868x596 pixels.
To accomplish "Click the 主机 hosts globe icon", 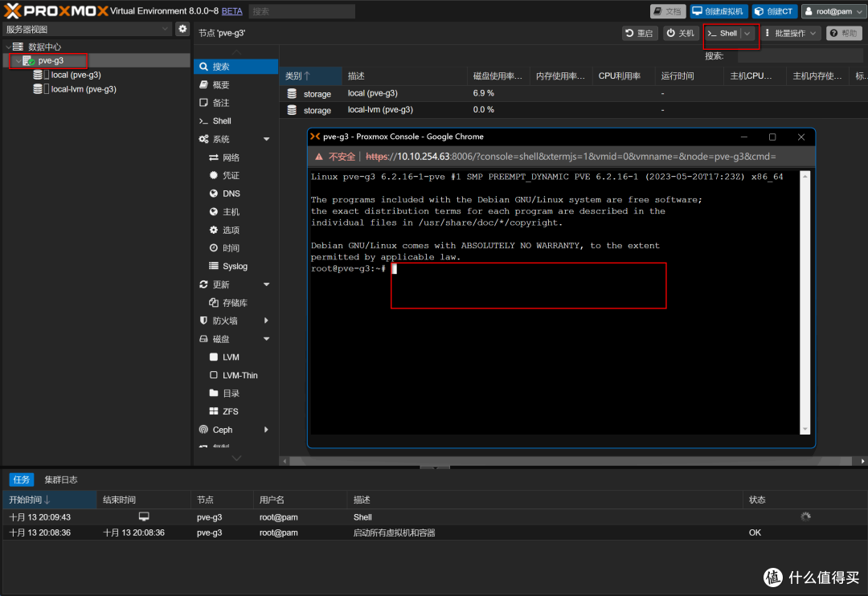I will click(x=214, y=212).
